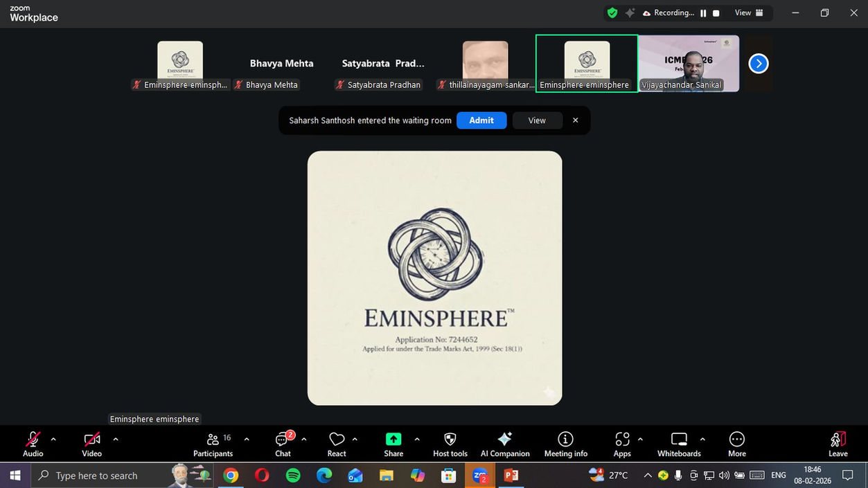Open the Windows Start menu
Screen dimensions: 868x488
coord(15,476)
